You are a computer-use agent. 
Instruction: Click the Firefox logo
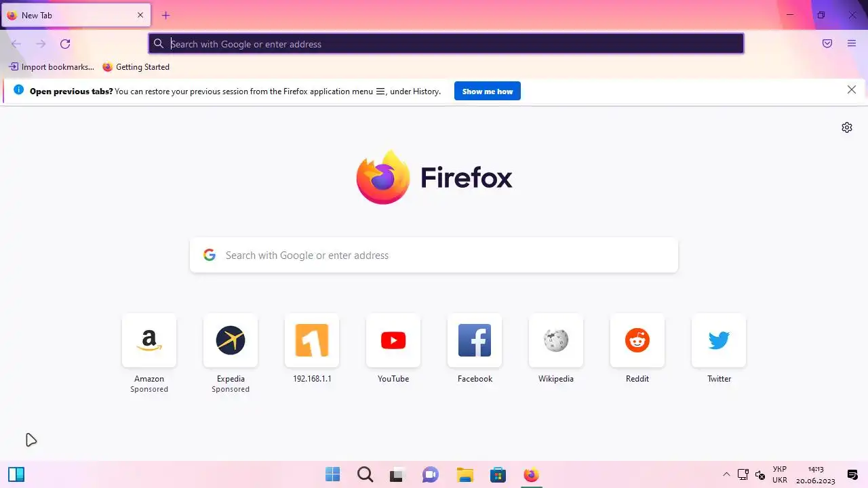[434, 178]
